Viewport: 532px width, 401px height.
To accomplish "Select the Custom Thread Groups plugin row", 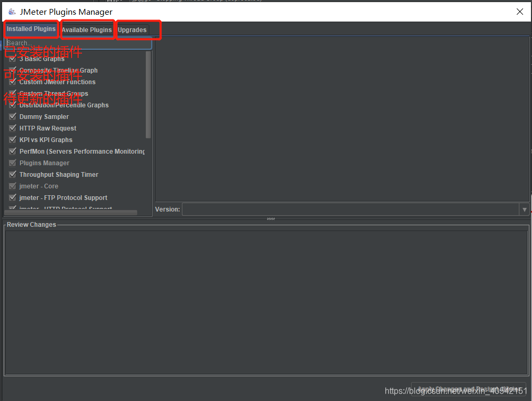I will (54, 93).
